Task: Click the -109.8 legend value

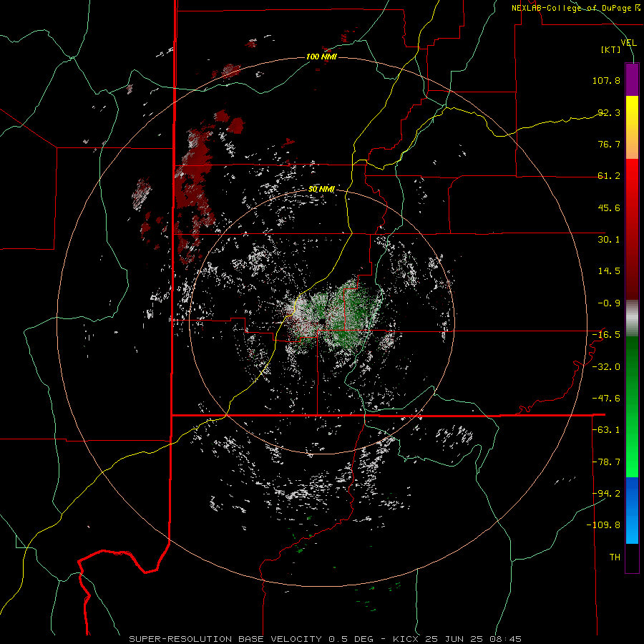Action: pos(603,525)
